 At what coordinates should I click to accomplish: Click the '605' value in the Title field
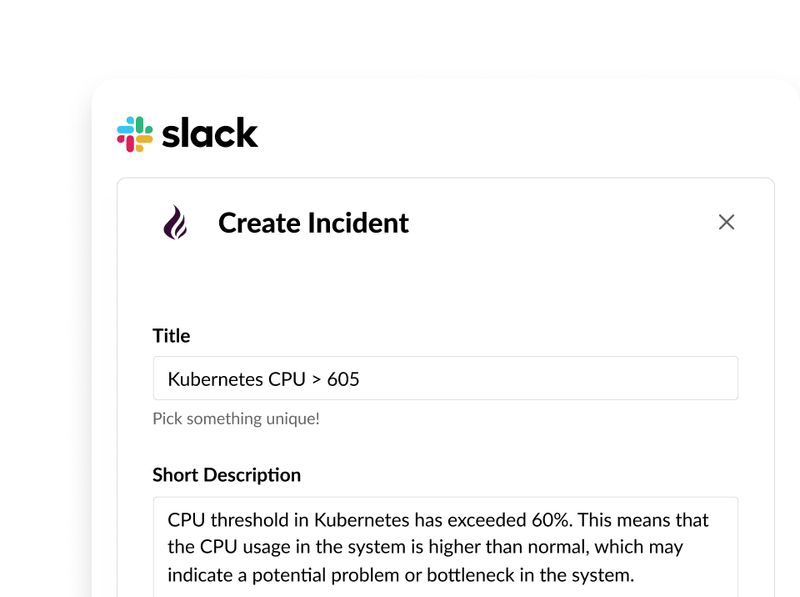tap(343, 379)
